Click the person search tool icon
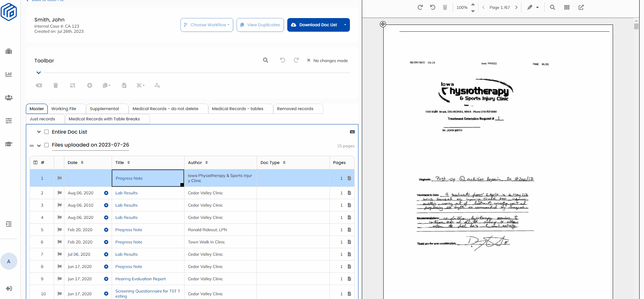Viewport: 644px width, 299px height. 157,85
